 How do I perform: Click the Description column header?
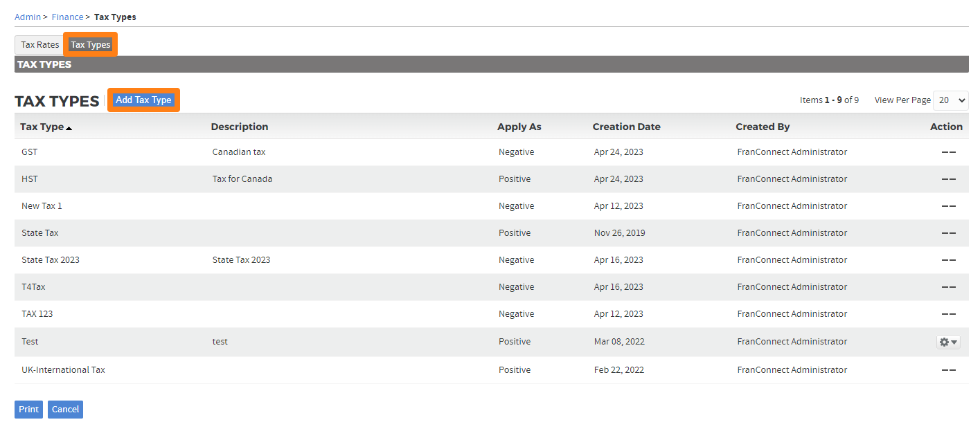click(x=239, y=127)
